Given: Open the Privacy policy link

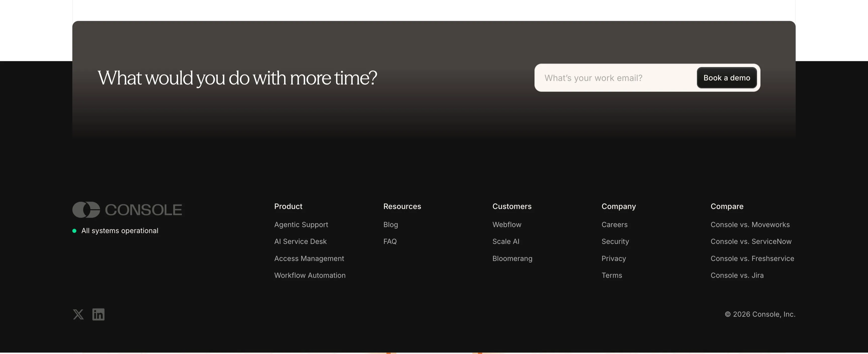Looking at the screenshot, I should tap(614, 258).
